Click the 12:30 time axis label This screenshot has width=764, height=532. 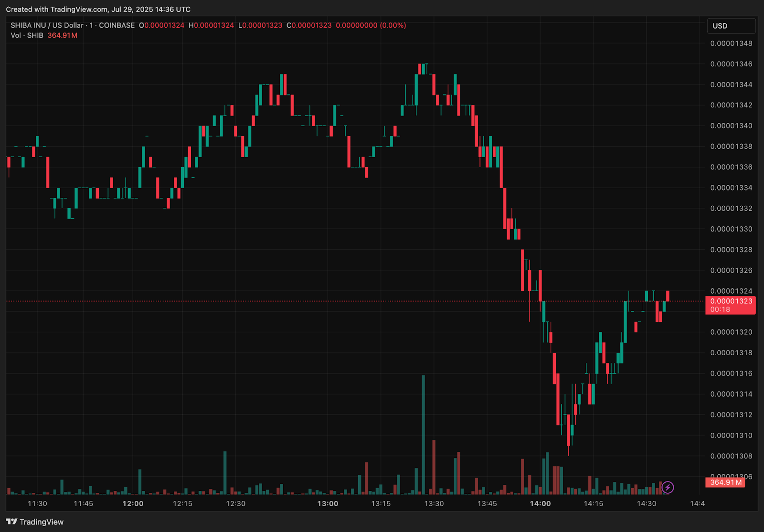point(235,503)
